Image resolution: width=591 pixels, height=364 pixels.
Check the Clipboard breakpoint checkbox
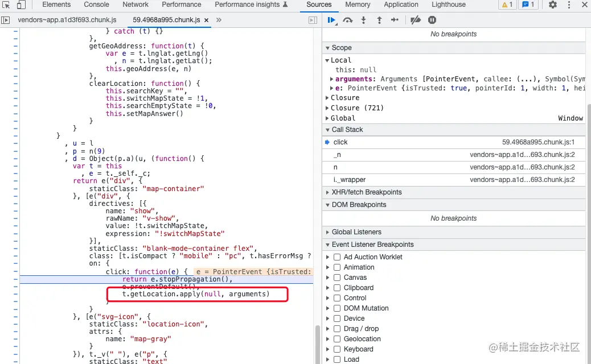point(336,287)
